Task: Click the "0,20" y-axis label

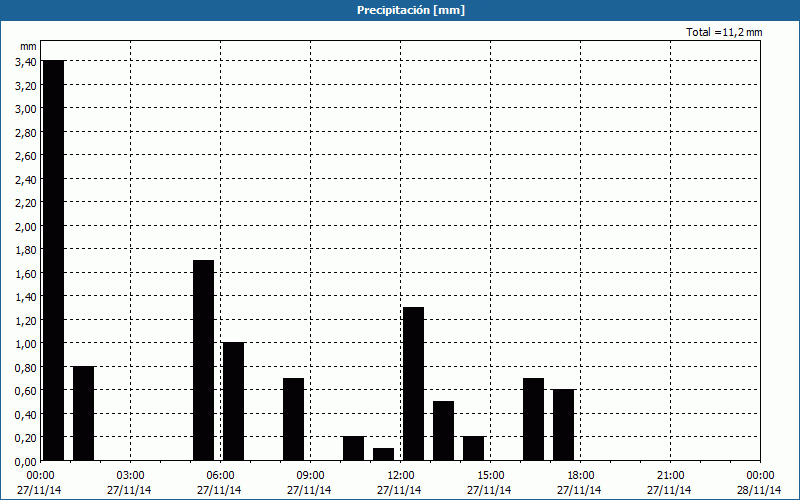Action: pos(26,437)
